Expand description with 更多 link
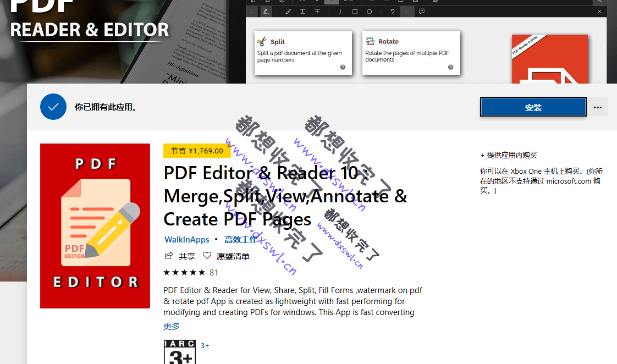617x364 pixels. pyautogui.click(x=172, y=326)
